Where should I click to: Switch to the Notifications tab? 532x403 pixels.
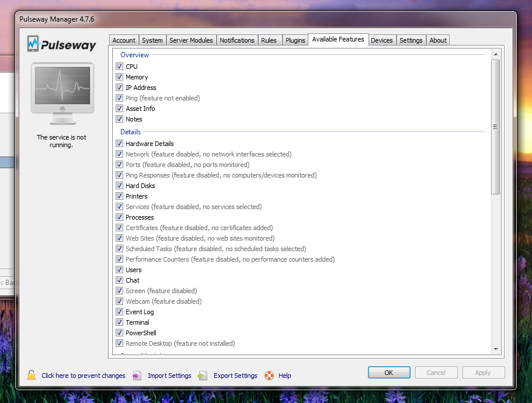click(237, 40)
